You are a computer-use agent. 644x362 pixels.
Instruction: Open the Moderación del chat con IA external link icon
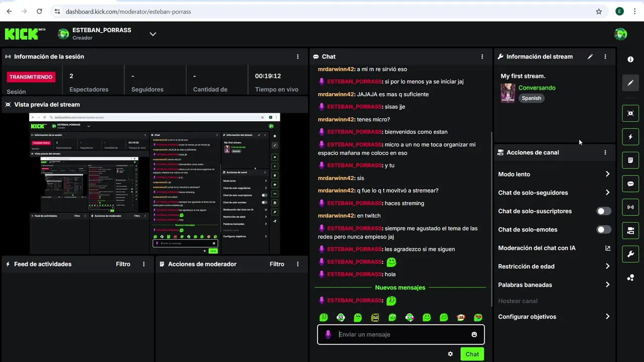608,248
